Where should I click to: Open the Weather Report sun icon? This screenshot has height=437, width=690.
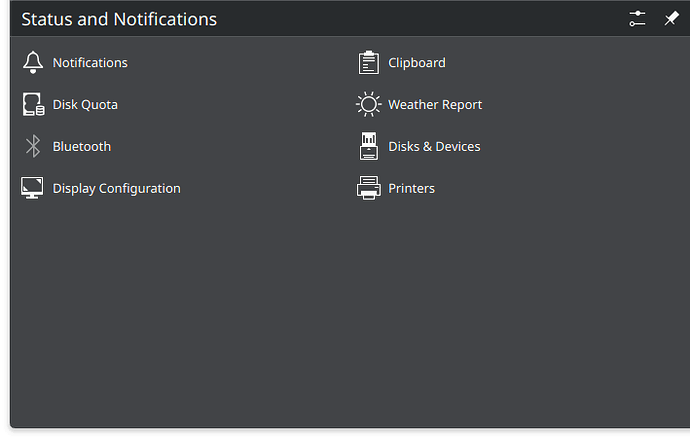click(369, 104)
